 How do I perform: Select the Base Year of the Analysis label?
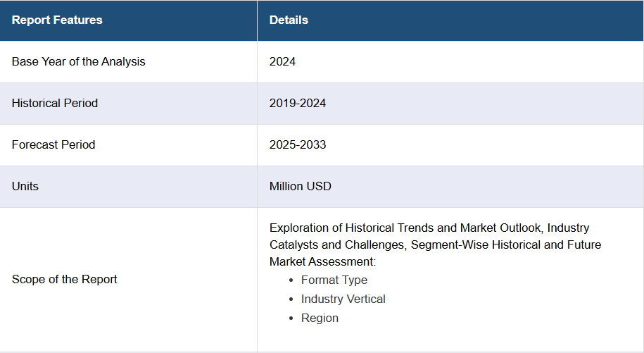(78, 61)
